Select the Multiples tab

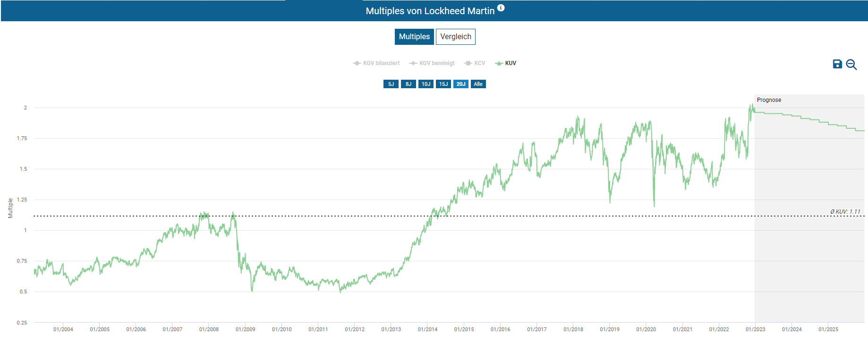[414, 37]
